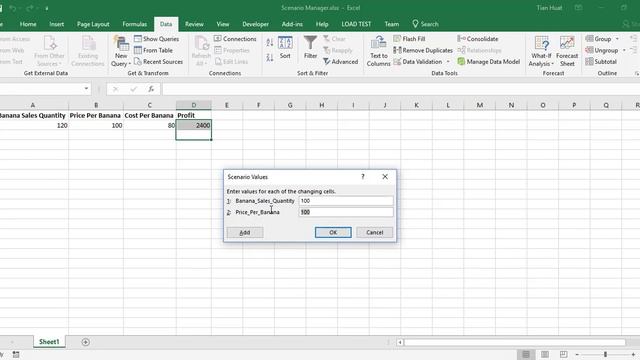Click the horizontal scrollbar left arrow
This screenshot has height=360, width=640.
[x=400, y=342]
